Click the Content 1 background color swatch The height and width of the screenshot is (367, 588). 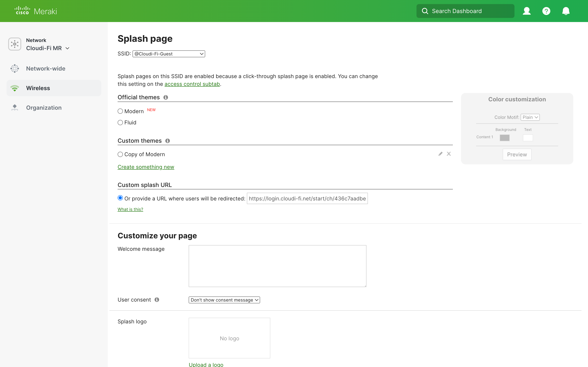504,138
